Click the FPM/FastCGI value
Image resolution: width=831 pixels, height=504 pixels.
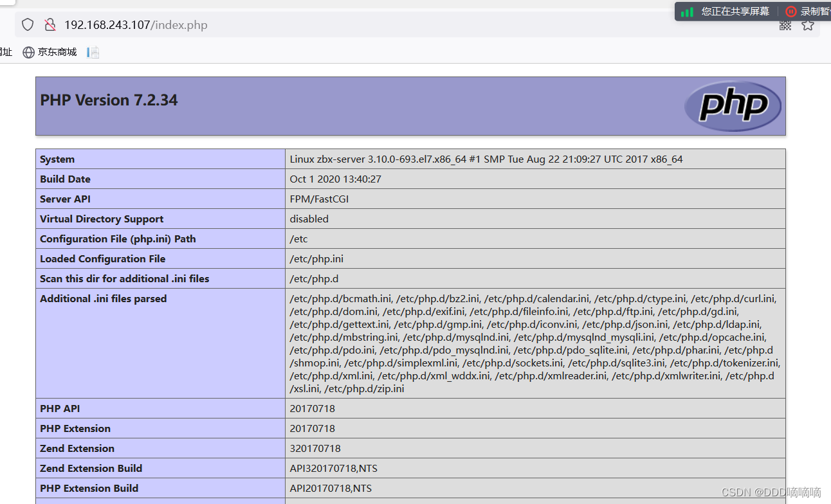pos(319,199)
